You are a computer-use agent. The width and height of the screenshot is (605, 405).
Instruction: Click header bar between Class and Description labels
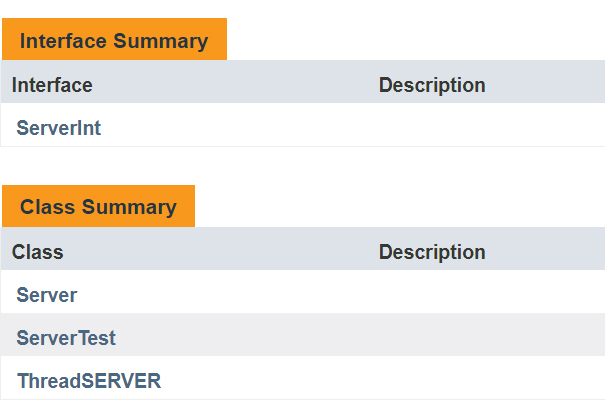(x=221, y=248)
